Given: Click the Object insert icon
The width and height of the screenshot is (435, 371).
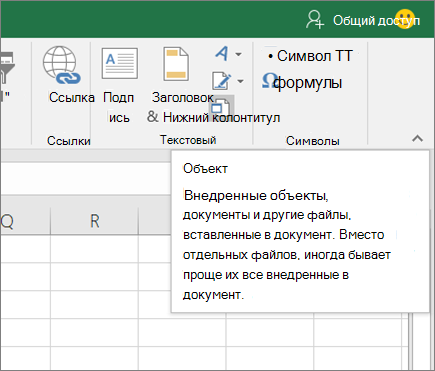Looking at the screenshot, I should tap(221, 107).
